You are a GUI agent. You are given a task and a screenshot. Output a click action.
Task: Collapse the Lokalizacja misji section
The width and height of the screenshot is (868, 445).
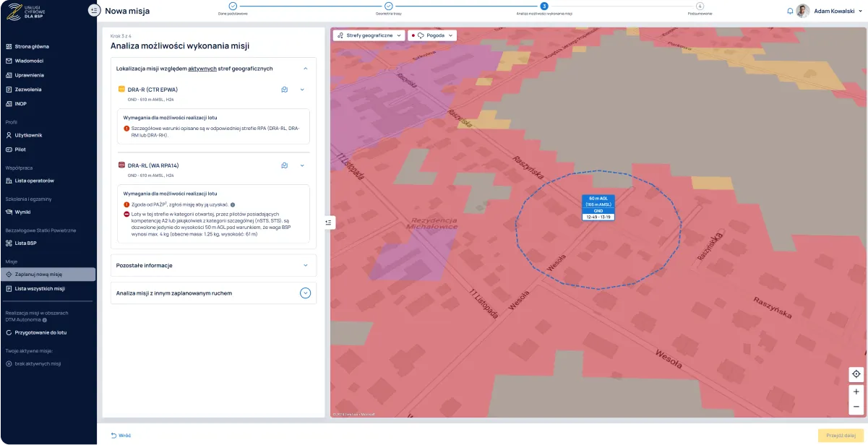coord(305,69)
